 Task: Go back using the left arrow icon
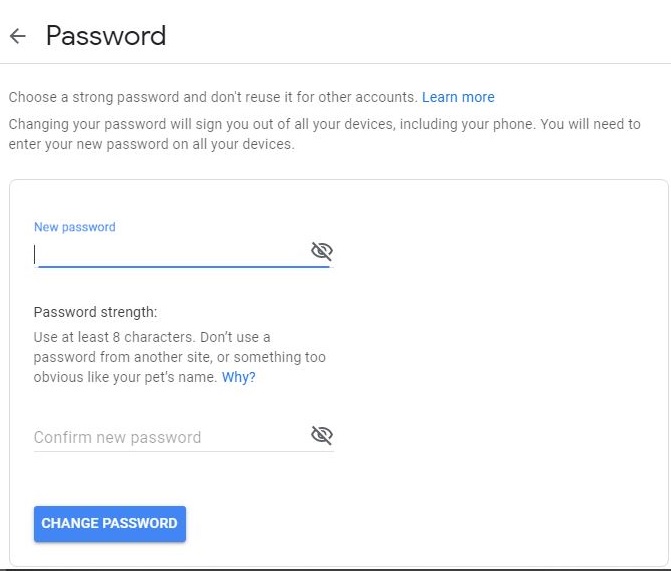18,36
